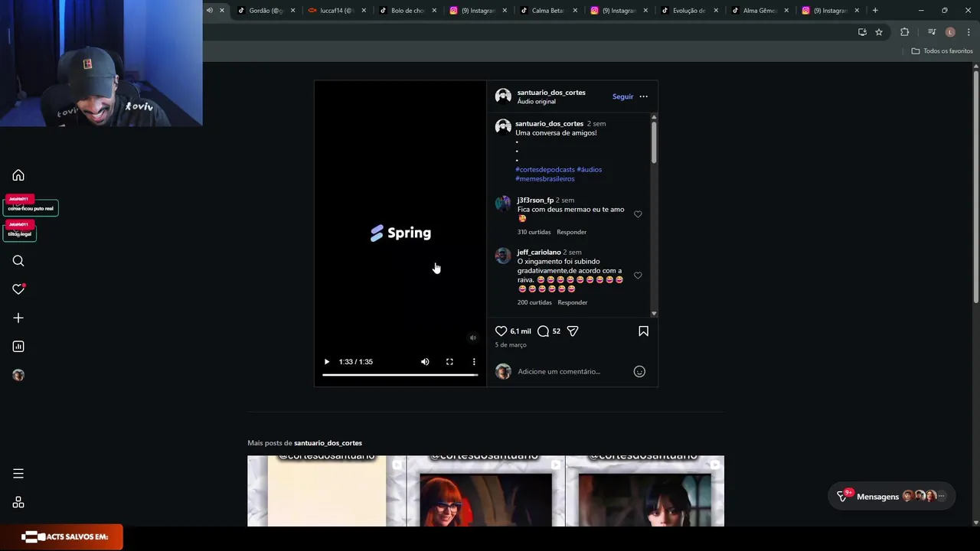
Task: Like j3f3rson_fp's comment
Action: coord(638,214)
